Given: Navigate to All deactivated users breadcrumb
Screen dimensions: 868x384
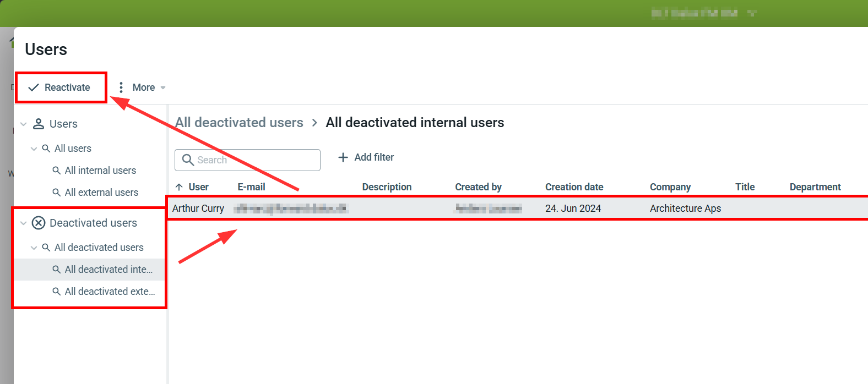Looking at the screenshot, I should click(x=239, y=123).
